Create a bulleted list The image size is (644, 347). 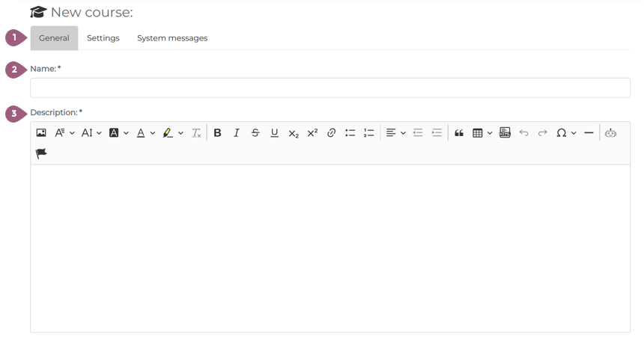[x=350, y=133]
